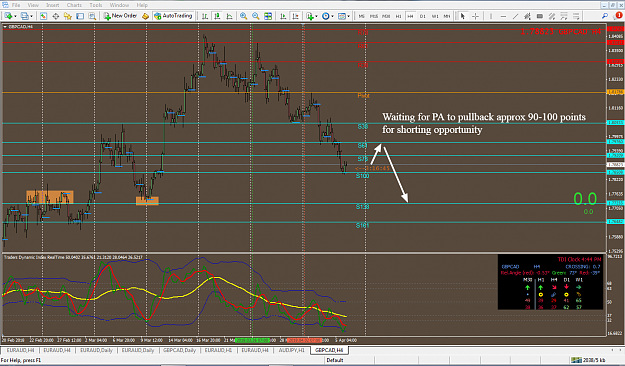This screenshot has width=625, height=366.
Task: Open the Insert menu
Action: click(53, 5)
